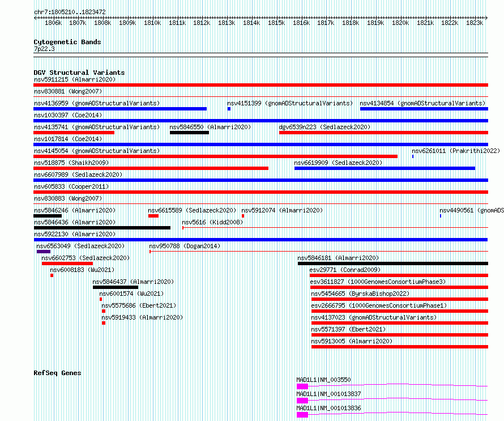Open the DGV Structural Variants track title
This screenshot has width=504, height=421.
coord(79,73)
